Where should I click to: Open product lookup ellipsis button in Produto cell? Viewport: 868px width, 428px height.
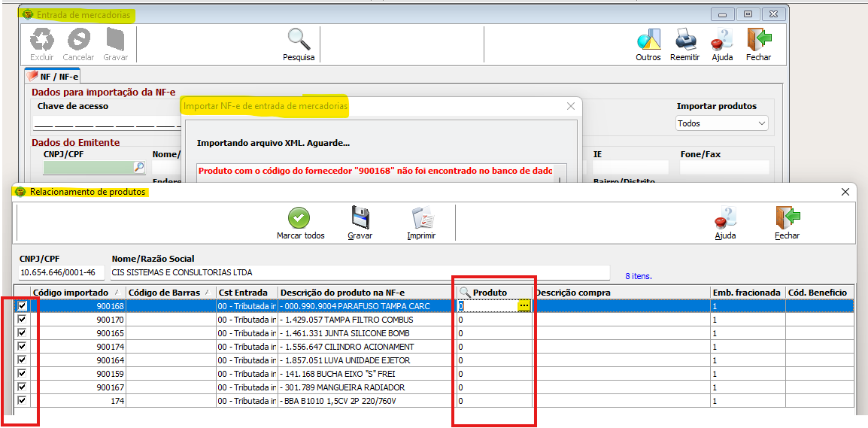point(524,306)
